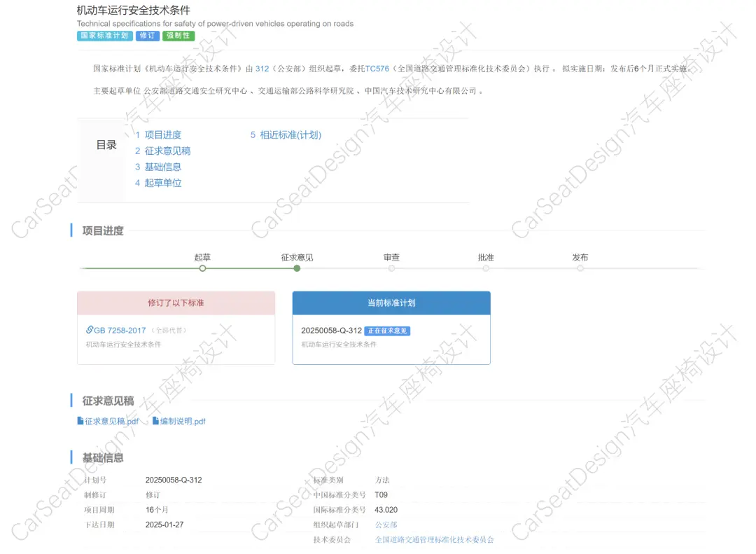
Task: Click the 国家标准计划 tag badge
Action: point(104,36)
